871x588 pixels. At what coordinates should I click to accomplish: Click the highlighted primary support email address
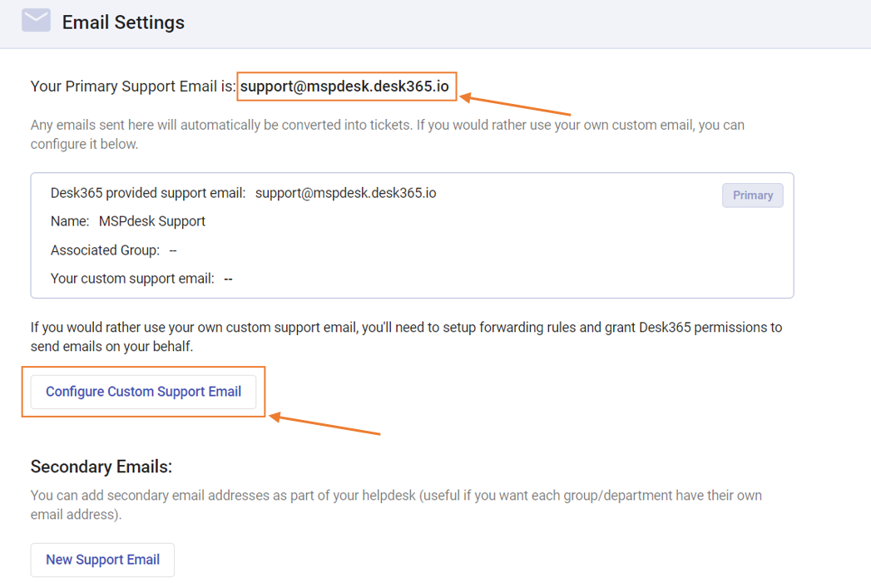346,86
